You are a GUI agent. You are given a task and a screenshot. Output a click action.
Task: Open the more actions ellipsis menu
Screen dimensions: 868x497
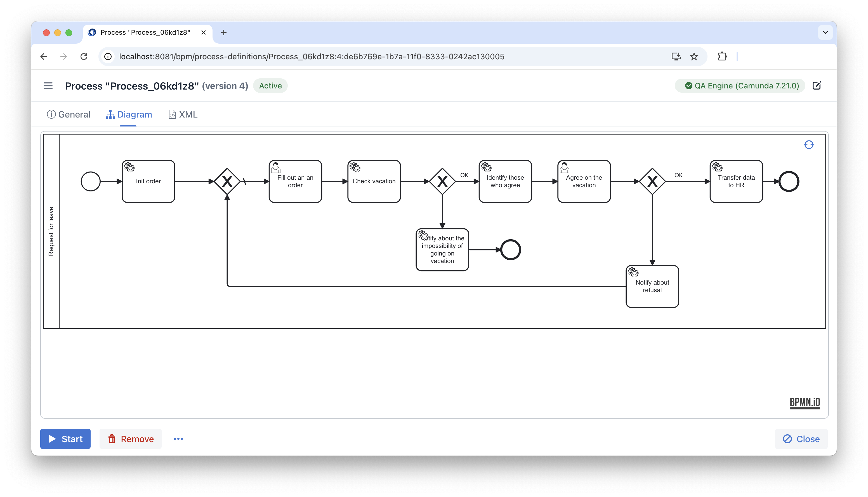178,439
